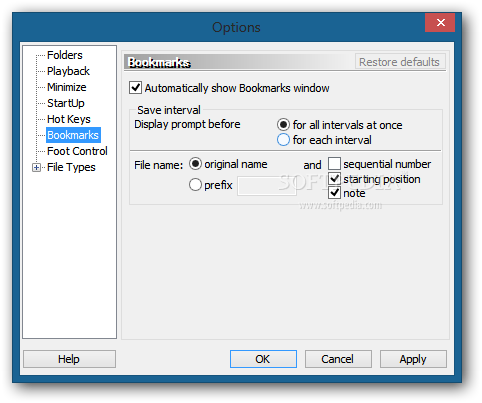This screenshot has width=482, height=403.
Task: Cancel the Options dialog
Action: pyautogui.click(x=338, y=359)
